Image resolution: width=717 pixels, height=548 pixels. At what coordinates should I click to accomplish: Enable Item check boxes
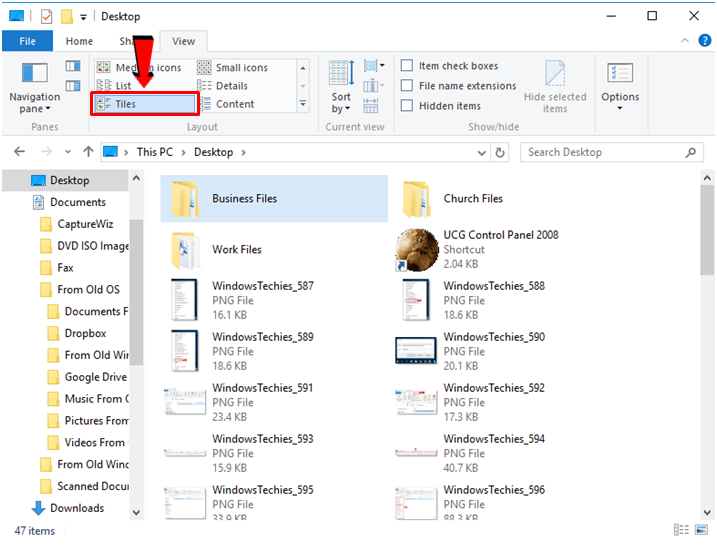[x=449, y=66]
